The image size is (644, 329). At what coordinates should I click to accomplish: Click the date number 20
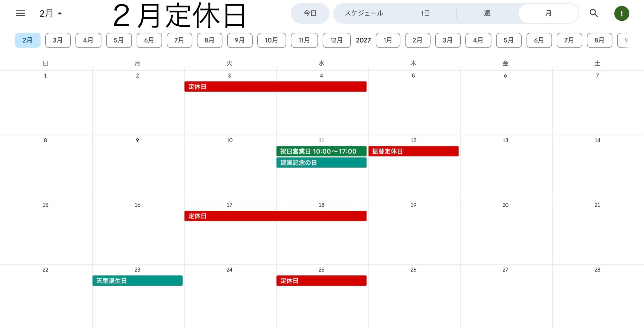click(505, 205)
